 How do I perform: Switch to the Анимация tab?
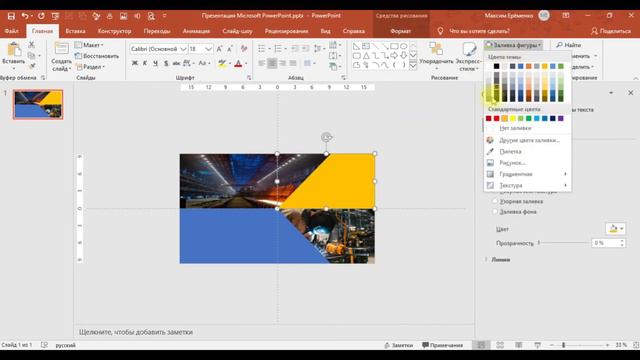click(x=196, y=31)
